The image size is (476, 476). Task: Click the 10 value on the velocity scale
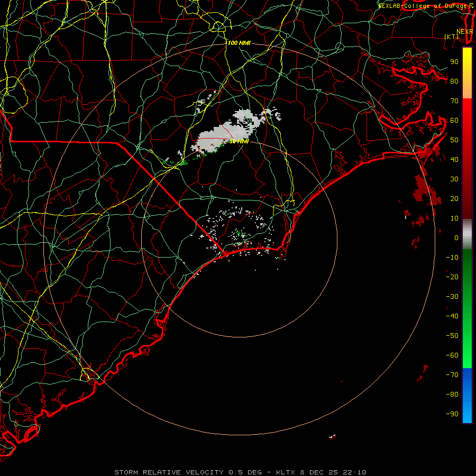pos(454,218)
